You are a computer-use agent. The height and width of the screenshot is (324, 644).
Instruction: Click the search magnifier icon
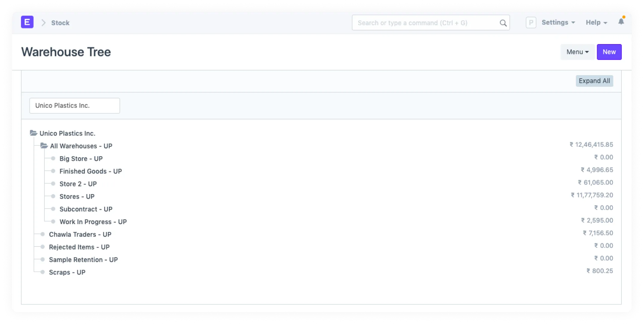[503, 23]
